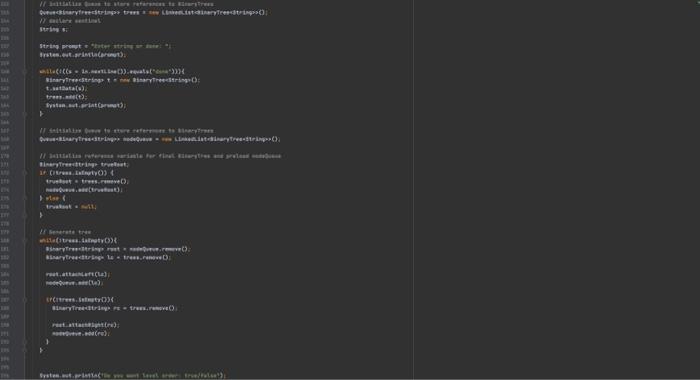The width and height of the screenshot is (700, 380).
Task: Collapse the if block containing rc declaration
Action: [25, 300]
